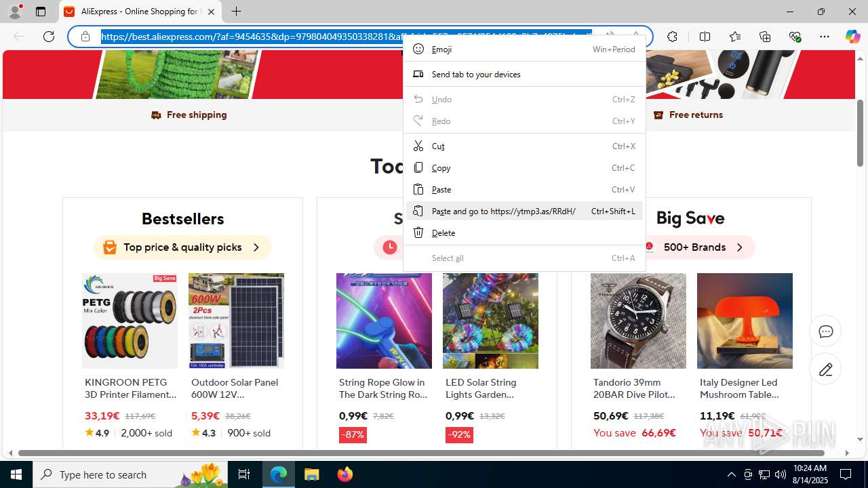Click the -92% discount badge
Screen dimensions: 868x488
pyautogui.click(x=459, y=434)
